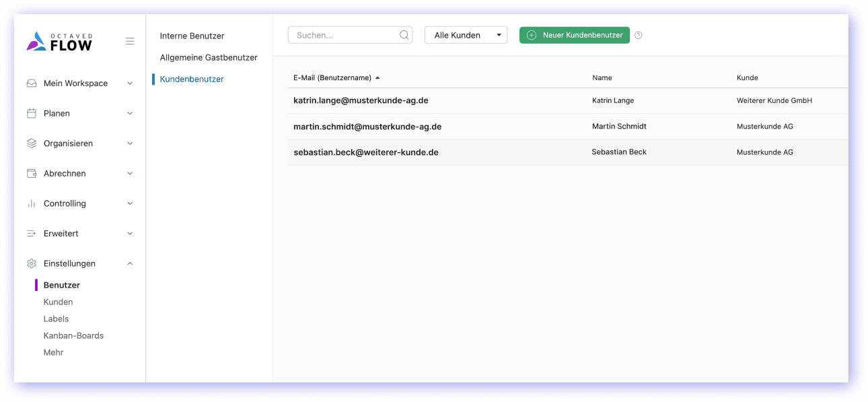Click the Mein Workspace inbox icon
The width and height of the screenshot is (868, 402).
click(x=32, y=83)
